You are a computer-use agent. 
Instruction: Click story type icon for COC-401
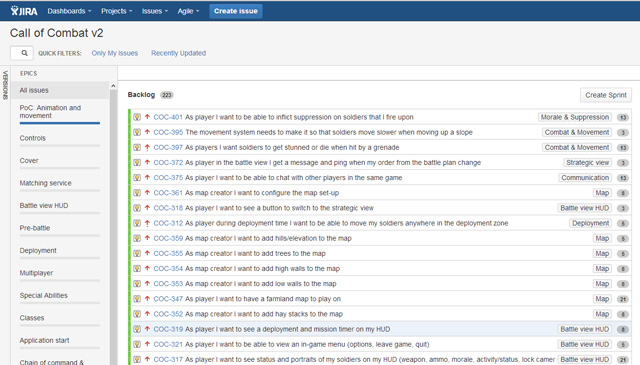click(137, 117)
